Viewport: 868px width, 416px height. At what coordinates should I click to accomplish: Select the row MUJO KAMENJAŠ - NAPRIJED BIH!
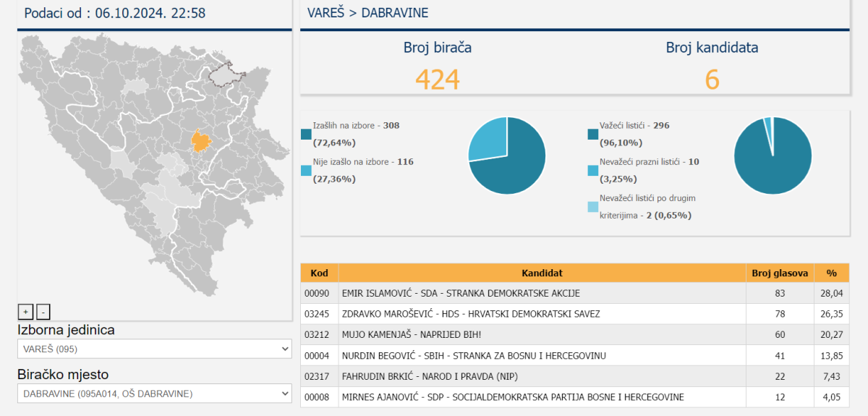575,334
